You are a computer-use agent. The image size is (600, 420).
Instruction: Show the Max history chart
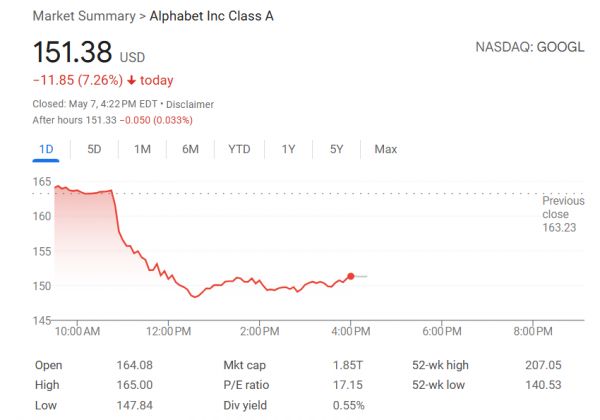[385, 149]
